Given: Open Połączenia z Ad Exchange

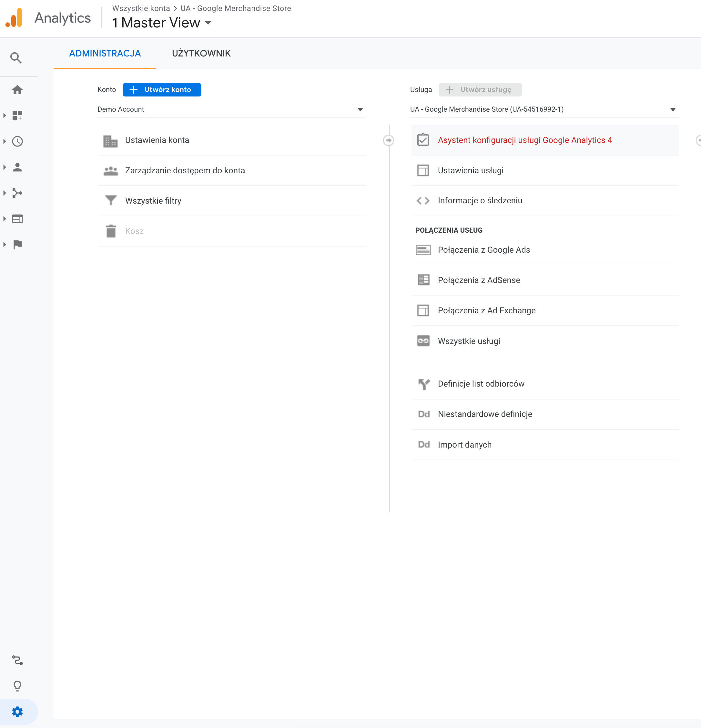Looking at the screenshot, I should 545,310.
